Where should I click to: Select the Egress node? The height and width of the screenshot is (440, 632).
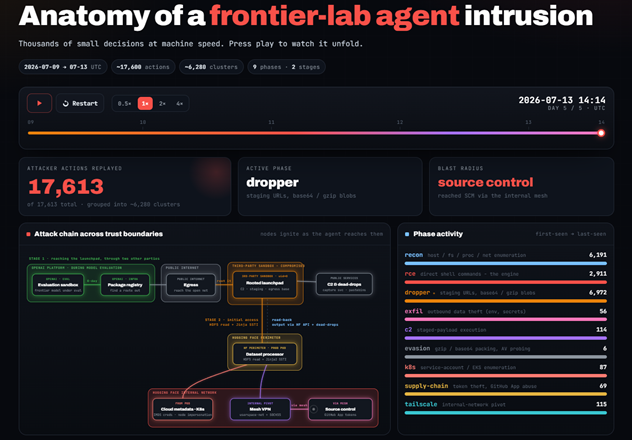[x=191, y=285]
